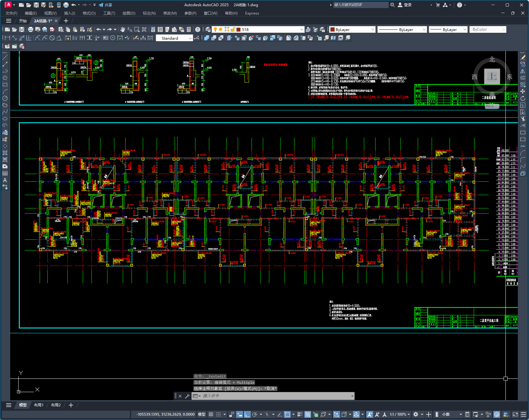This screenshot has height=420, width=529.
Task: Add a new layout with plus button
Action: (x=71, y=405)
